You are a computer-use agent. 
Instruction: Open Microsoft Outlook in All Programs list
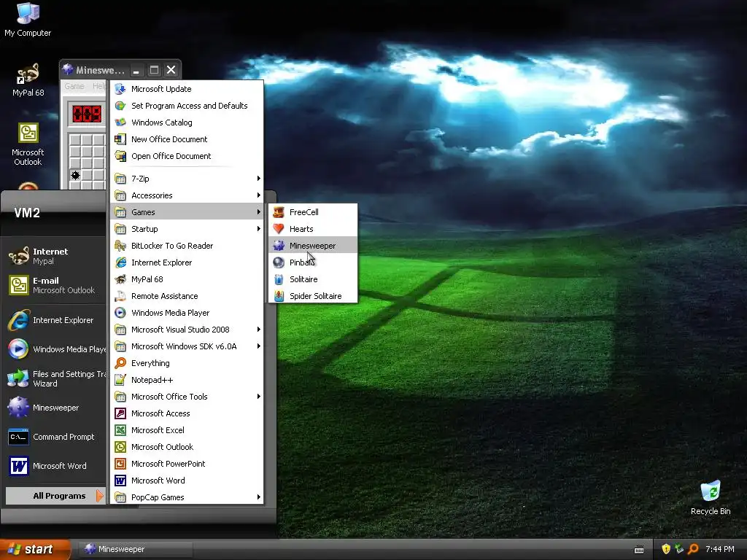pyautogui.click(x=187, y=447)
